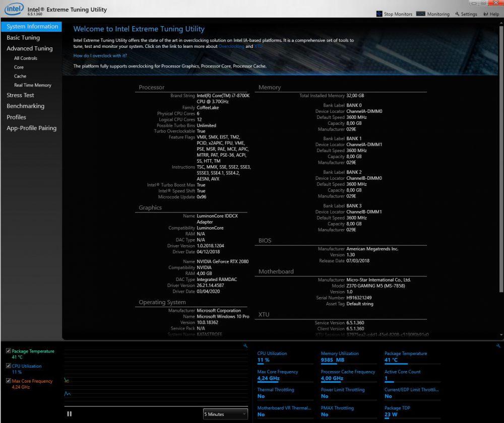Click the 'BANK 2' bank label value

(354, 172)
